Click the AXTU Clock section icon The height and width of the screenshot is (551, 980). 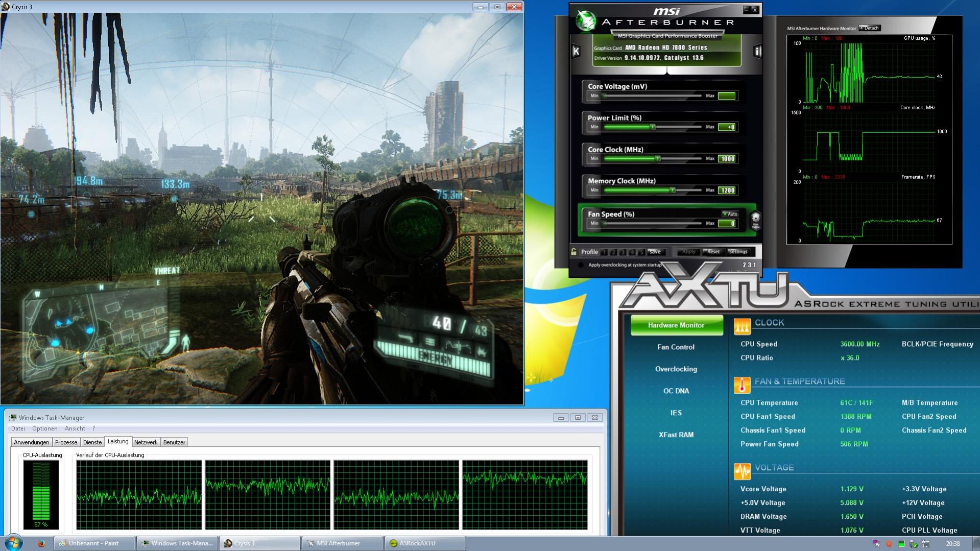(742, 326)
